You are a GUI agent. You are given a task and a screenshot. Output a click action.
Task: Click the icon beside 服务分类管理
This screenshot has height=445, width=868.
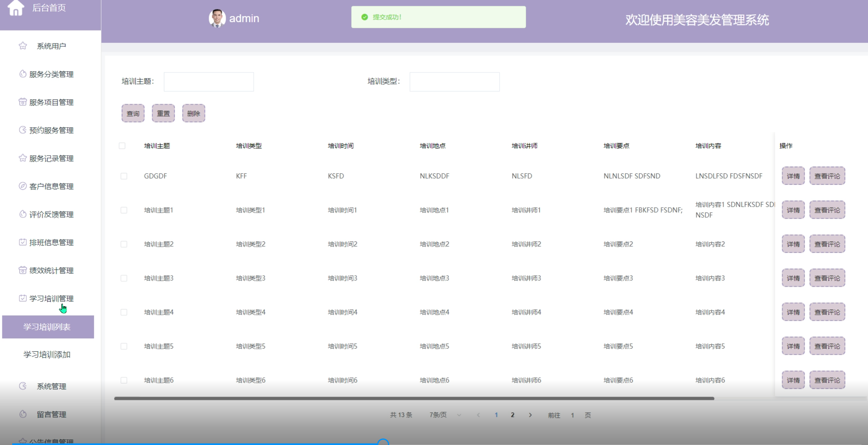click(x=23, y=74)
